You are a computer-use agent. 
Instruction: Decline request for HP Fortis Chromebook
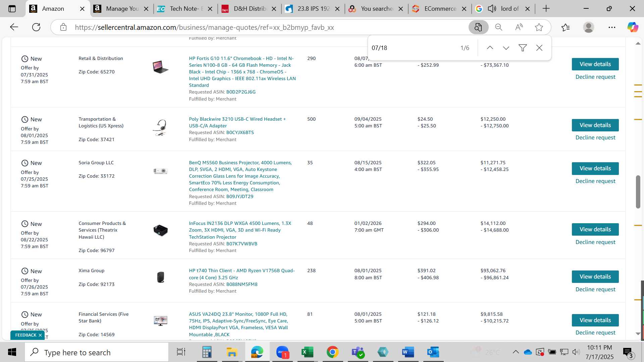click(x=595, y=77)
